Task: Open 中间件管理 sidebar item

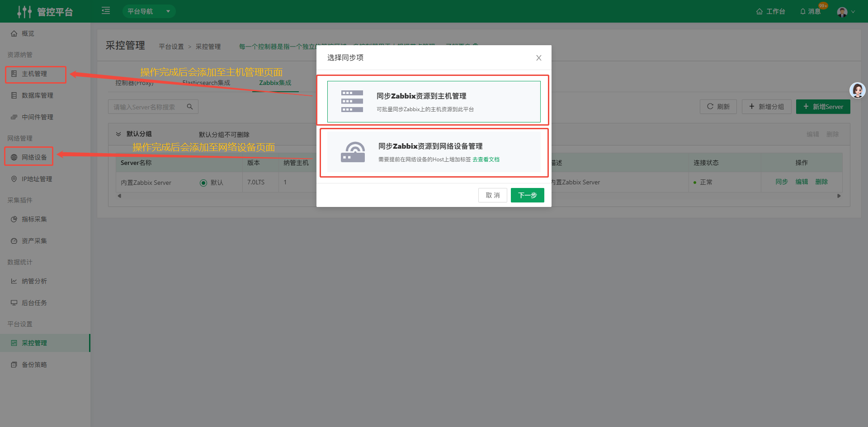Action: (x=45, y=117)
